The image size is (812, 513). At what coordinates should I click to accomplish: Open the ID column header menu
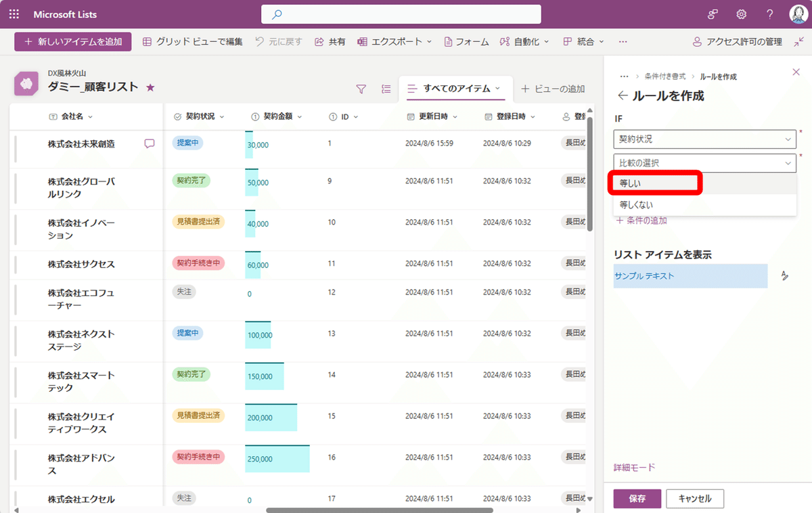[x=344, y=116]
